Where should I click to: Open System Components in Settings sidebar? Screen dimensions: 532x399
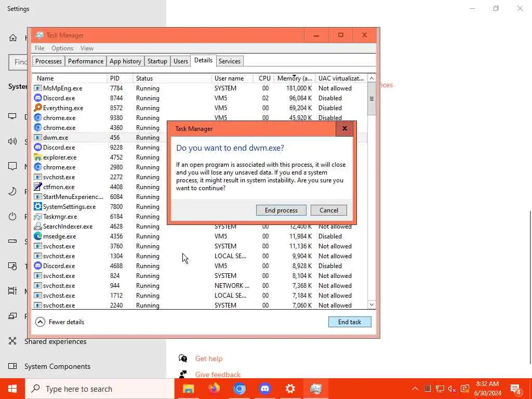57,366
